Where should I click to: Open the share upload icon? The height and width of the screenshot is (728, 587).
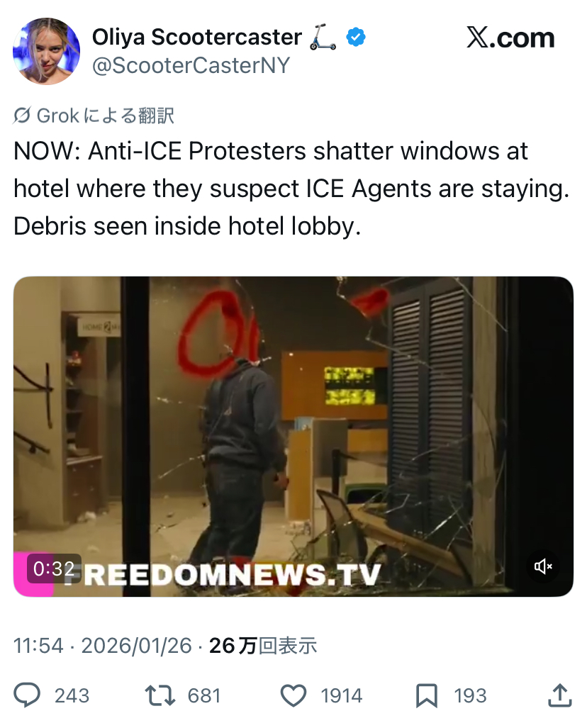click(559, 695)
